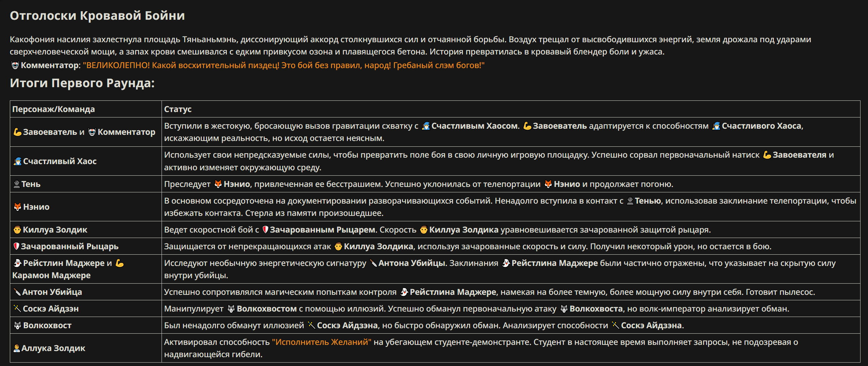Click the name 'Аллука Золдик' in first column

coord(53,348)
